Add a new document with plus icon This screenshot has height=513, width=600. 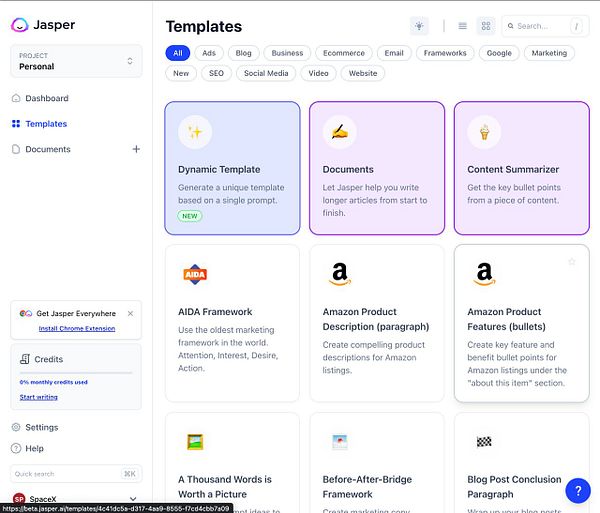click(x=136, y=149)
